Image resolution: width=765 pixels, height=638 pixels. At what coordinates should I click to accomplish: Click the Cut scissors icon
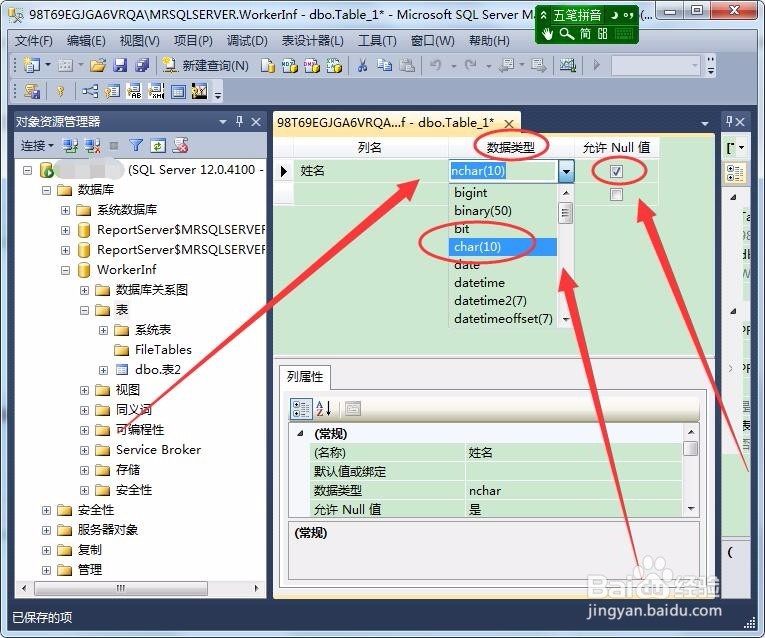[x=362, y=65]
